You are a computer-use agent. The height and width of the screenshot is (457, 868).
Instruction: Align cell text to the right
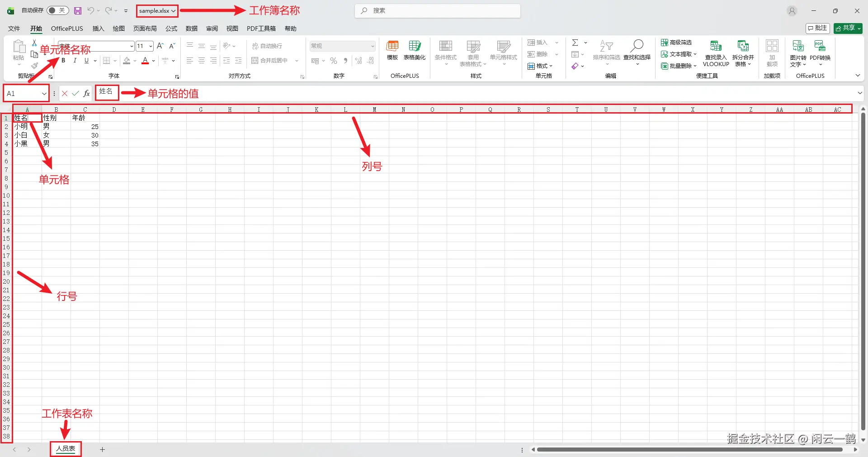coord(213,61)
